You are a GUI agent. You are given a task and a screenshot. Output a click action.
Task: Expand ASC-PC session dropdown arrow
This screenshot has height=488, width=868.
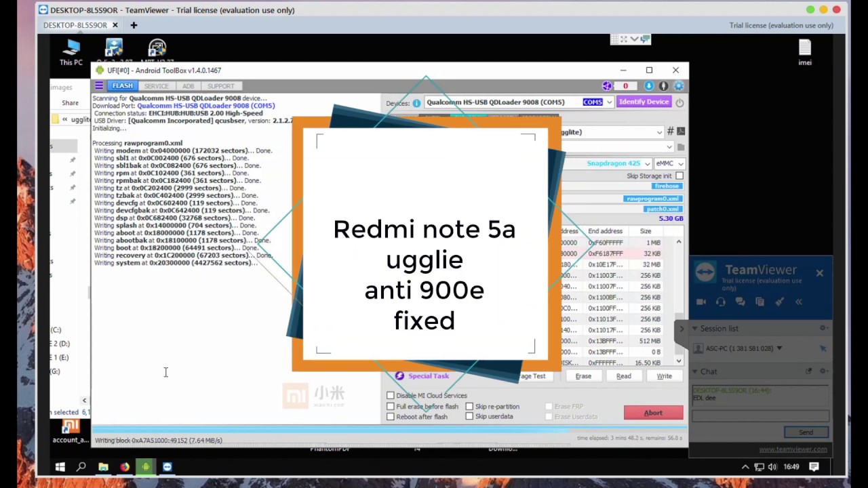tap(779, 348)
